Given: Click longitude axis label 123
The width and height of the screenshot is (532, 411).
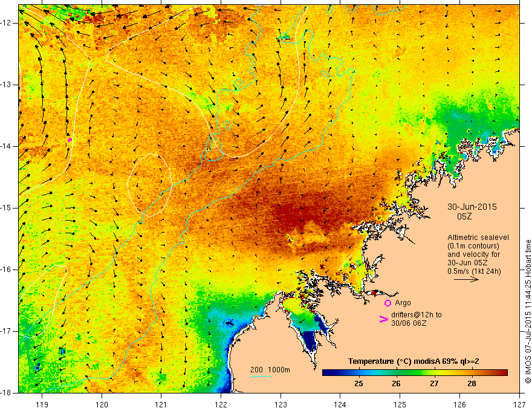Looking at the screenshot, I should (281, 404).
